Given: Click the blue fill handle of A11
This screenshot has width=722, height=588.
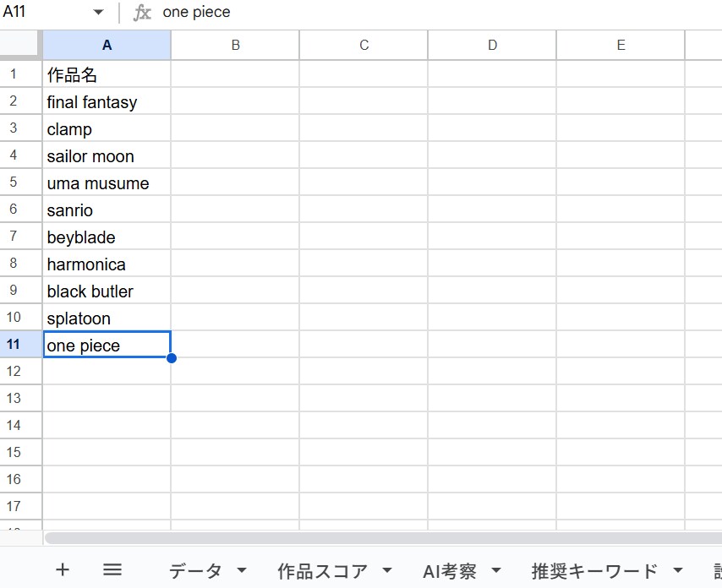Looking at the screenshot, I should (x=172, y=358).
